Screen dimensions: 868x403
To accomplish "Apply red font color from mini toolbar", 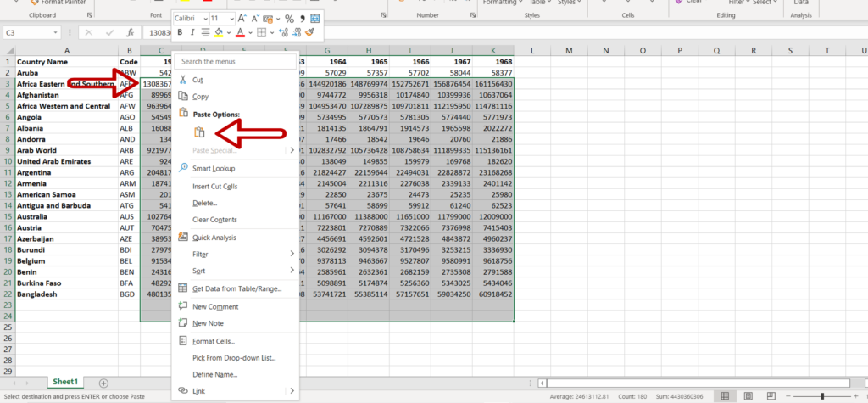I will pyautogui.click(x=240, y=33).
